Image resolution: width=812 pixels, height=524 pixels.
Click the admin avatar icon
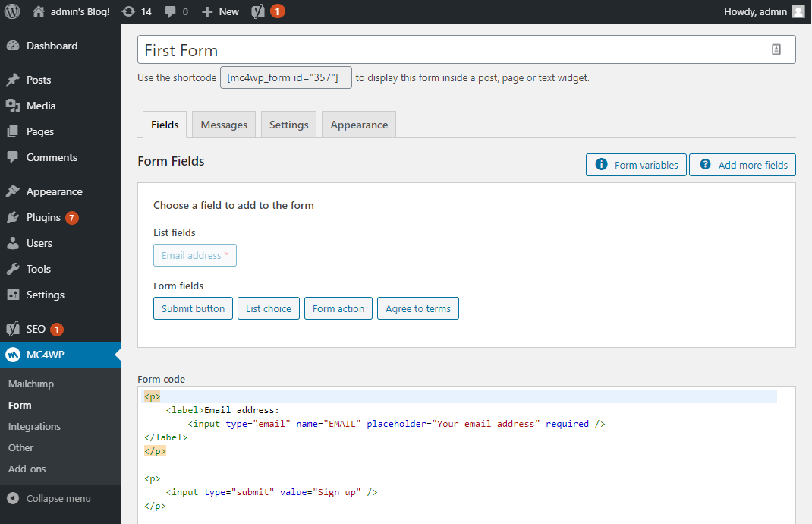tap(798, 11)
